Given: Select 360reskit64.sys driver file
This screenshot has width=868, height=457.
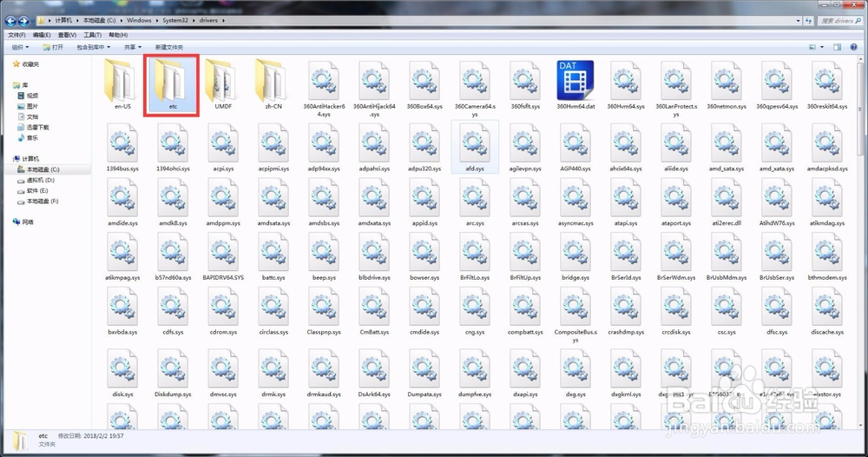Looking at the screenshot, I should point(827,84).
